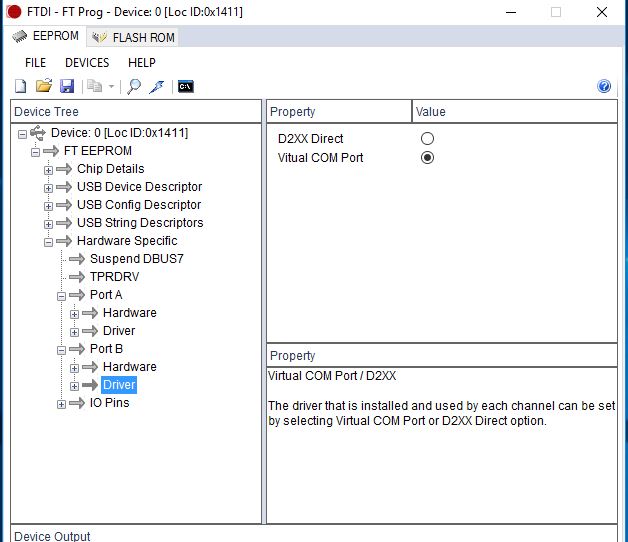Click the icon on FLASH ROM tab
Viewport: 628px width, 542px height.
click(99, 37)
